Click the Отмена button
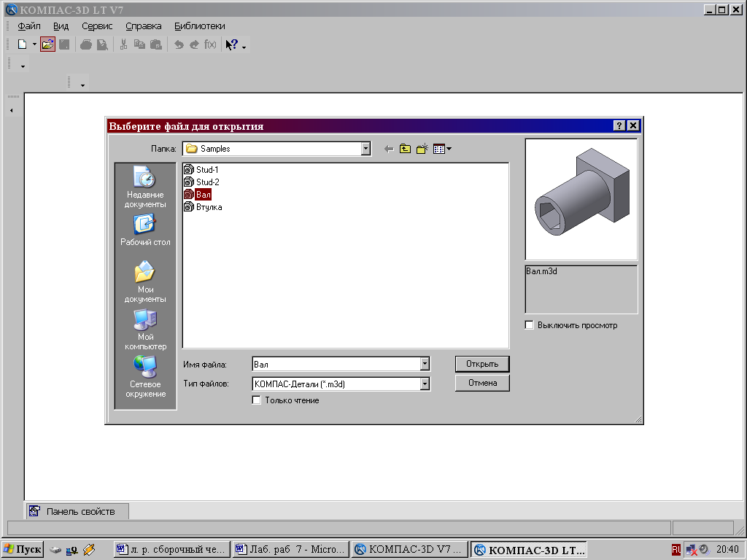This screenshot has height=560, width=747. (x=482, y=383)
